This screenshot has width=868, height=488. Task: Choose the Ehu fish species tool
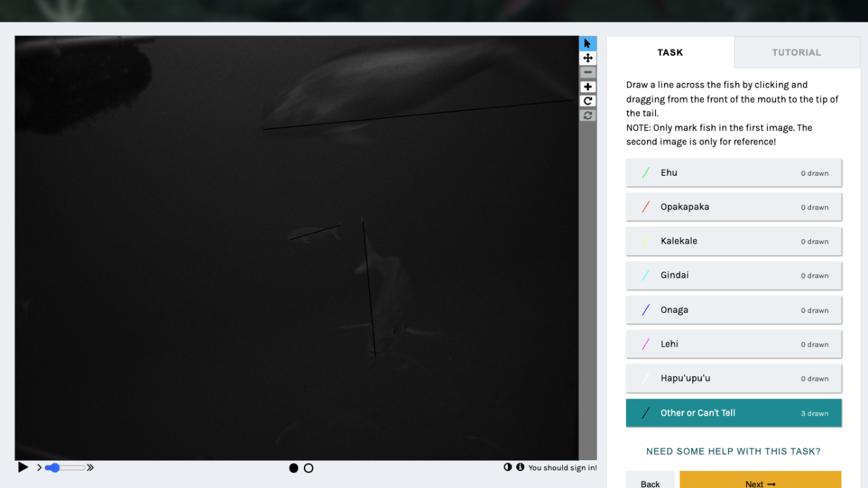click(734, 172)
